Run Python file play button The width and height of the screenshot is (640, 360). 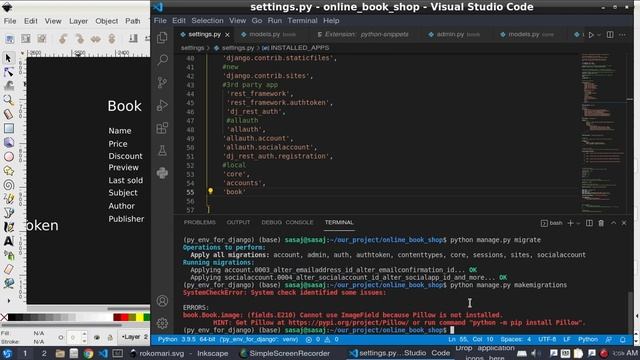(x=591, y=35)
